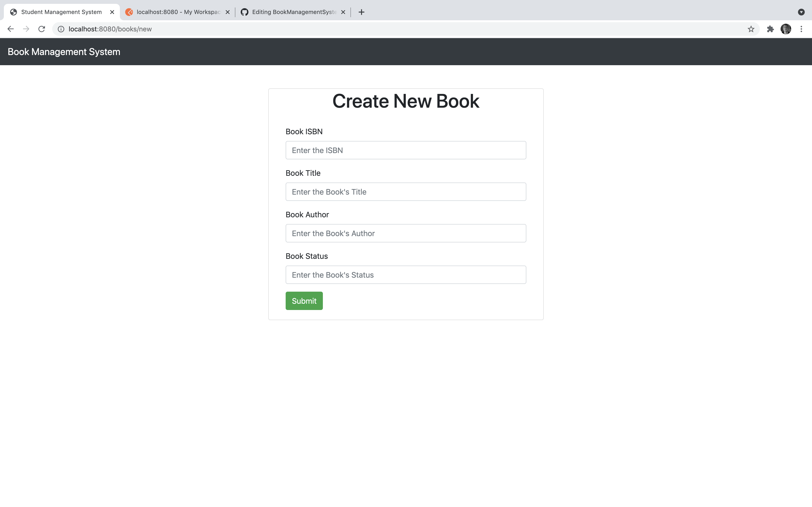This screenshot has height=507, width=812.
Task: Click the Postman favicon on the localhost tab
Action: [x=130, y=12]
